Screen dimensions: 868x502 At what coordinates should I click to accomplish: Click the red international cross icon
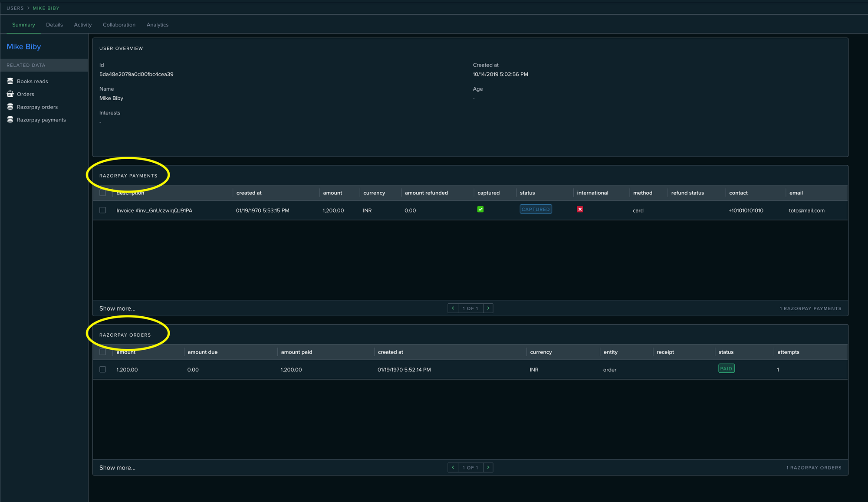click(x=580, y=209)
